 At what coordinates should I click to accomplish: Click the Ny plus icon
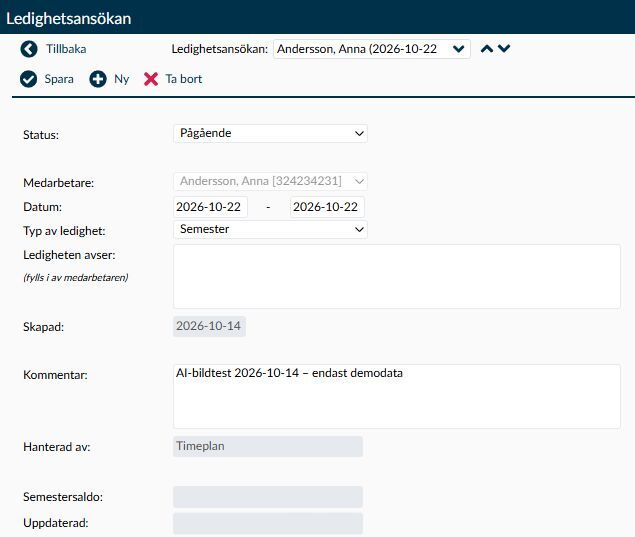[x=98, y=79]
